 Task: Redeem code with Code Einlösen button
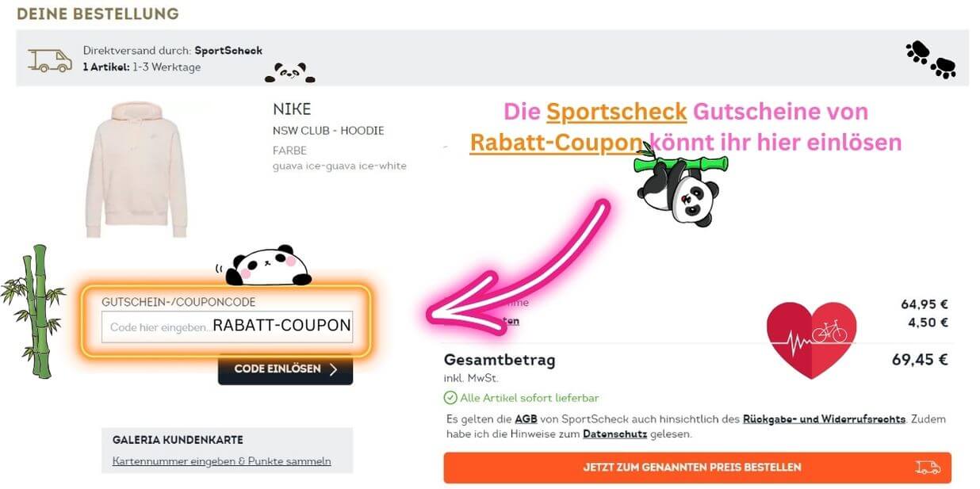click(285, 369)
